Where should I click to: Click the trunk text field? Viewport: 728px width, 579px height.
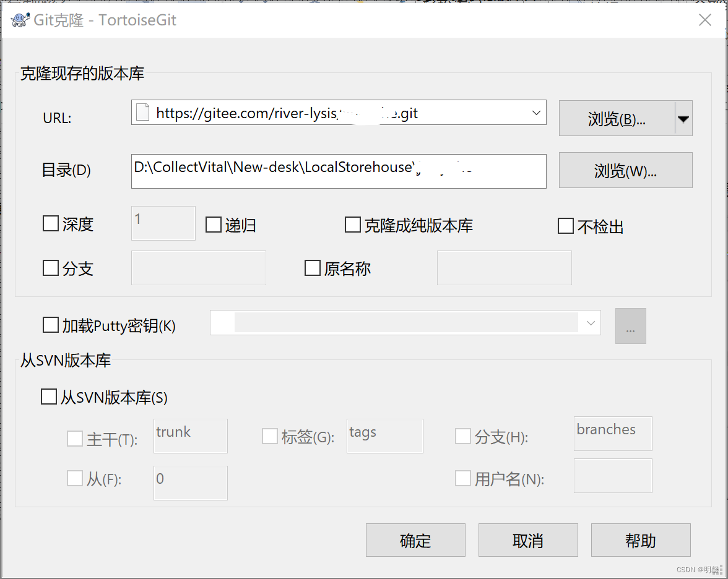point(191,436)
